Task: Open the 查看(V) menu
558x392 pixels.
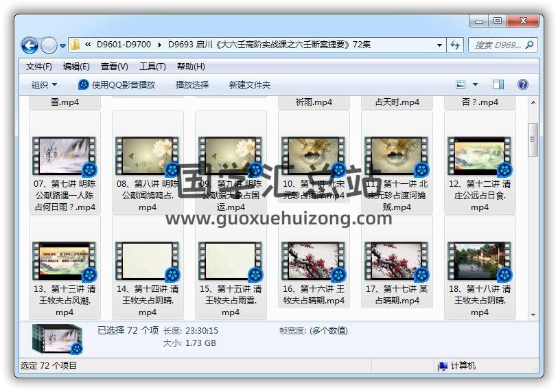Action: (114, 67)
